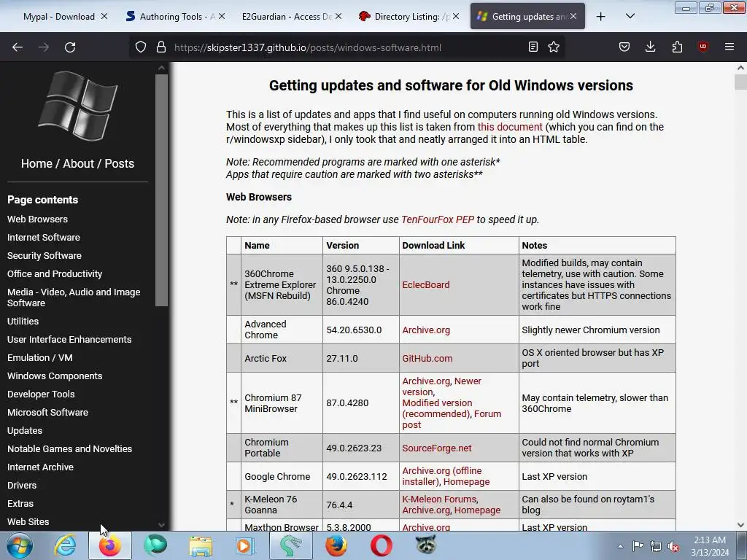Open 'this document' link
The width and height of the screenshot is (747, 560).
[510, 127]
